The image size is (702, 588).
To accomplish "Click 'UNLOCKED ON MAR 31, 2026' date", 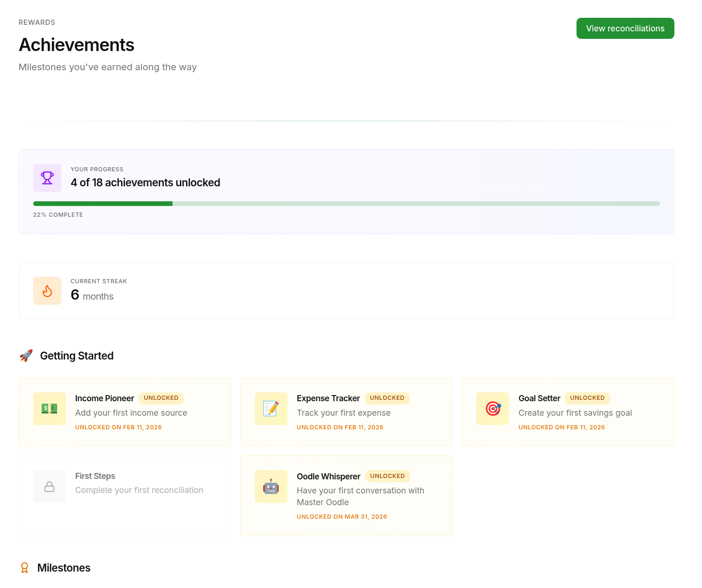I will click(342, 517).
